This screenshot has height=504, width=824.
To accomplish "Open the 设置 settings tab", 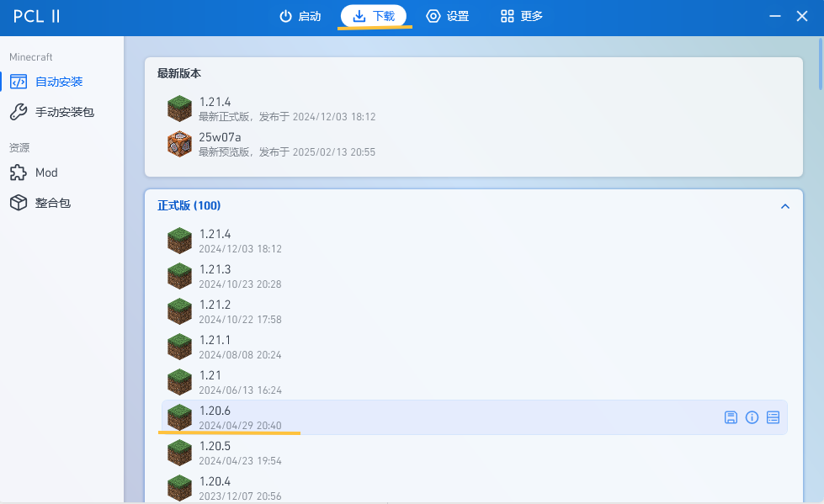I will (x=447, y=16).
